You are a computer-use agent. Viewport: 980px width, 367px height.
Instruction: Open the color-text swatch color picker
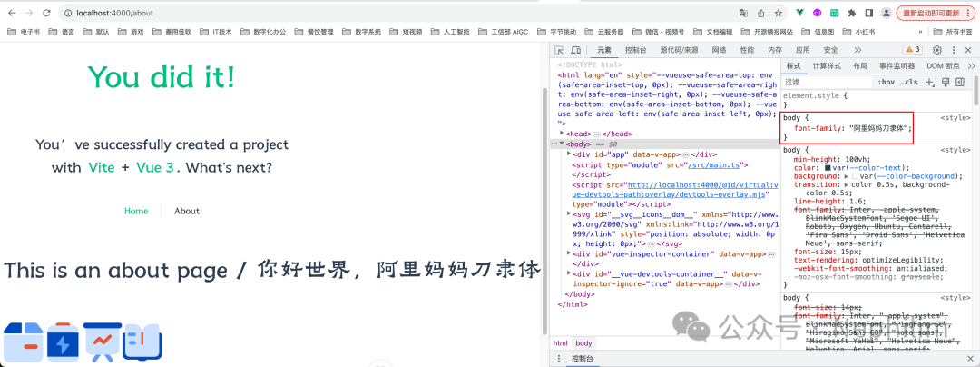point(828,168)
